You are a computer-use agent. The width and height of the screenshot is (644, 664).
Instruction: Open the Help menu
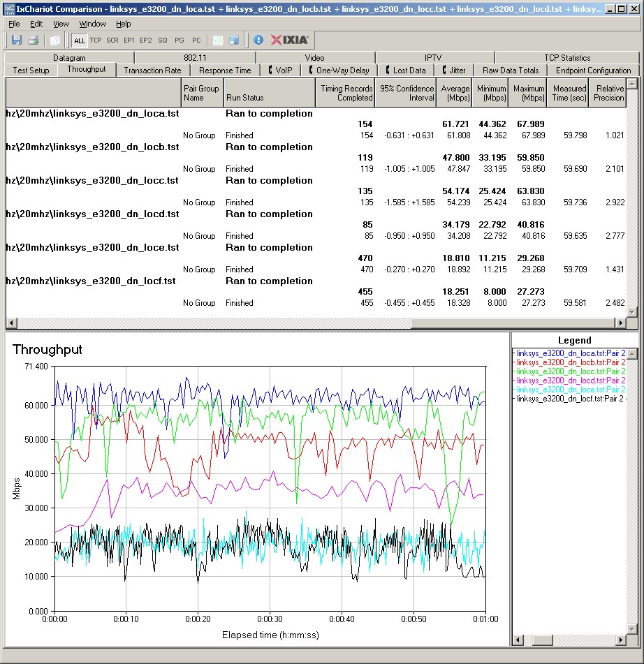(x=124, y=24)
